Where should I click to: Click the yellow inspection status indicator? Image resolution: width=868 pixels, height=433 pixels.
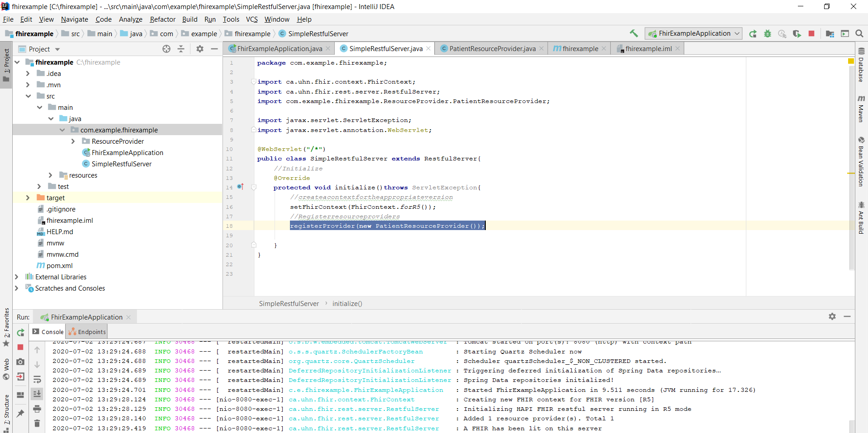point(851,61)
